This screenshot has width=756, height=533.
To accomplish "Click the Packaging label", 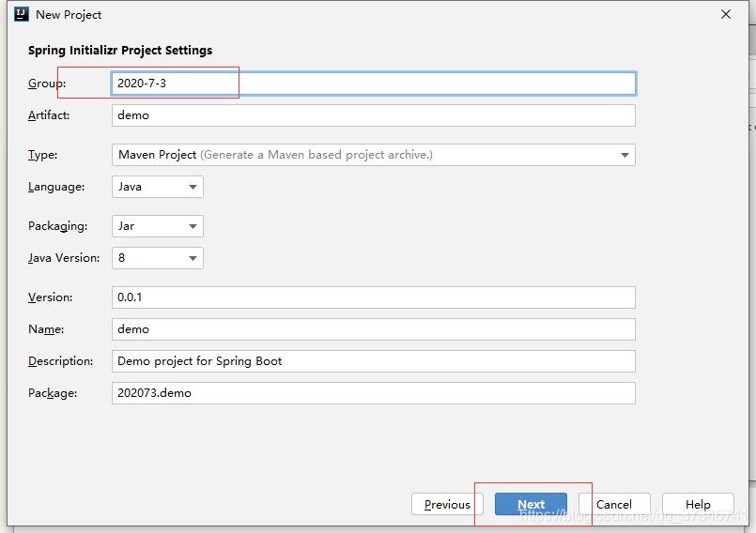I will 58,226.
